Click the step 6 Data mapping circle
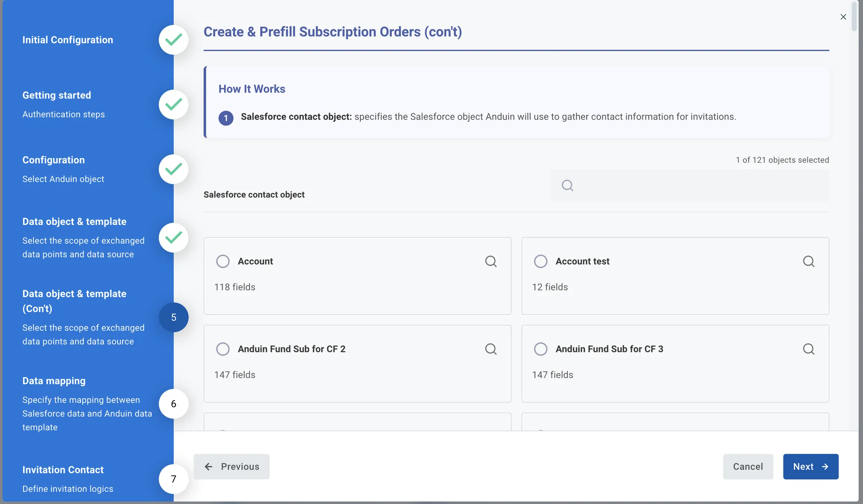 coord(174,404)
